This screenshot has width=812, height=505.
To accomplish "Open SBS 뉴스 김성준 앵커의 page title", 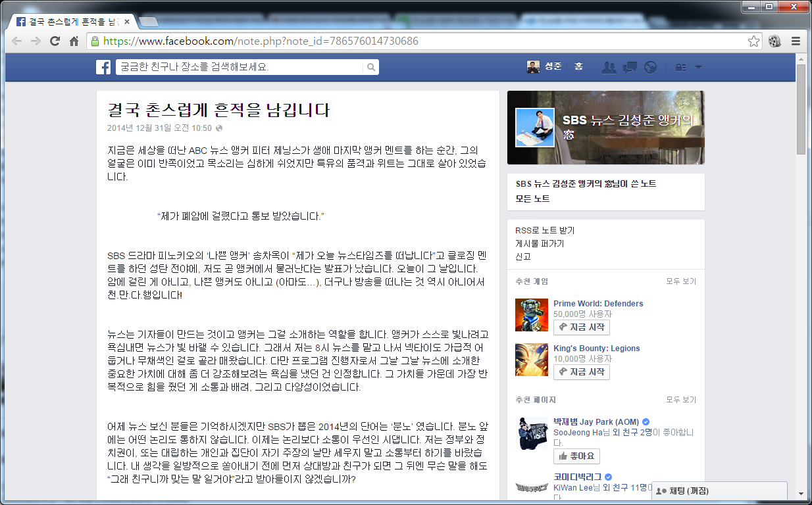I will click(628, 127).
